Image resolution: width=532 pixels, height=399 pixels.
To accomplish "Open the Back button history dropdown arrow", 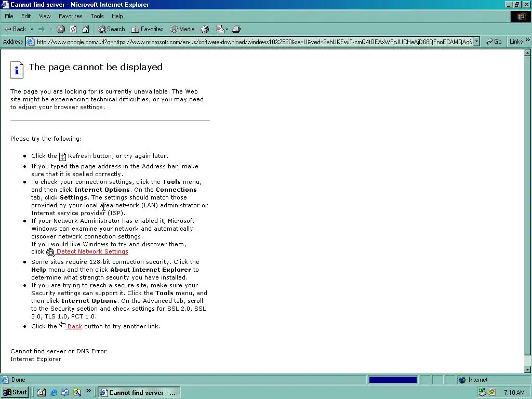I will click(32, 29).
